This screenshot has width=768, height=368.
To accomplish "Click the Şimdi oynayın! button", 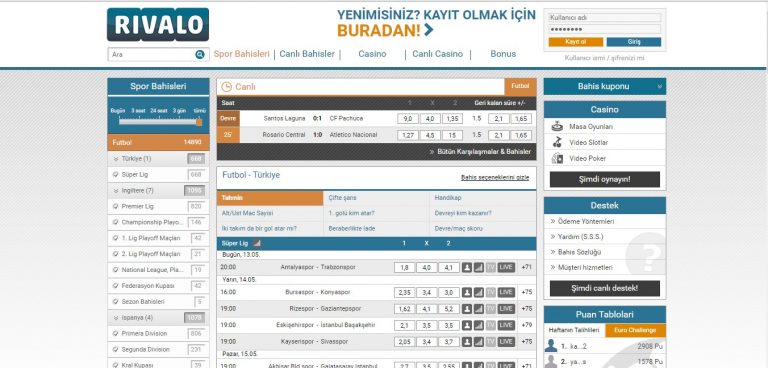I will (x=604, y=179).
